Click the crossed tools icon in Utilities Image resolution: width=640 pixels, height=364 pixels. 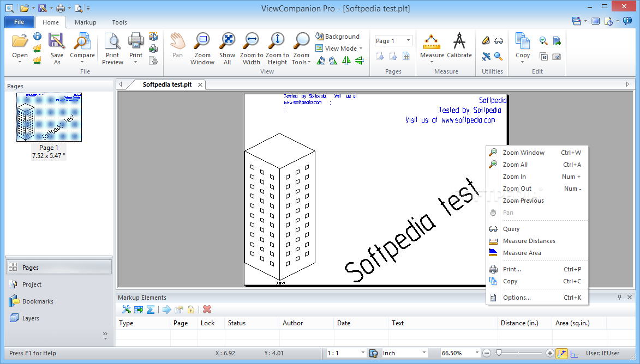pos(486,56)
